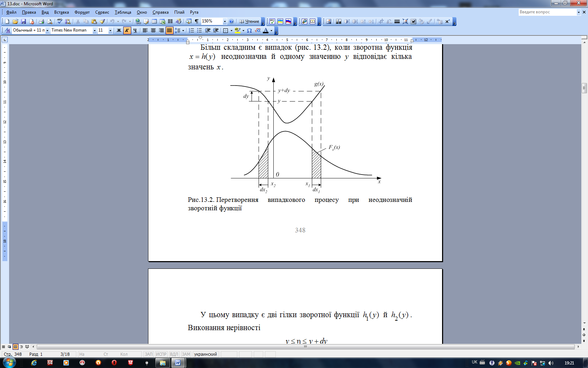Open the zoom 150% dropdown
The height and width of the screenshot is (368, 588).
(x=225, y=21)
